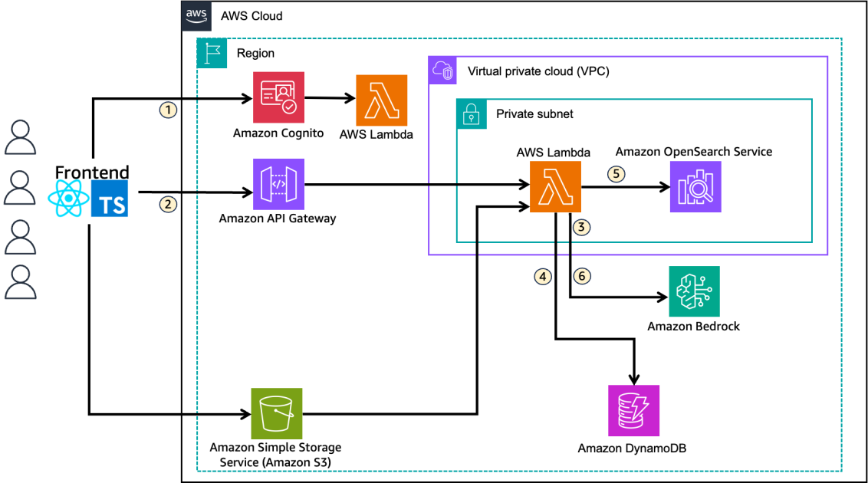
Task: Click 'AWS Lambda' caption under Cognito row
Action: [x=376, y=134]
